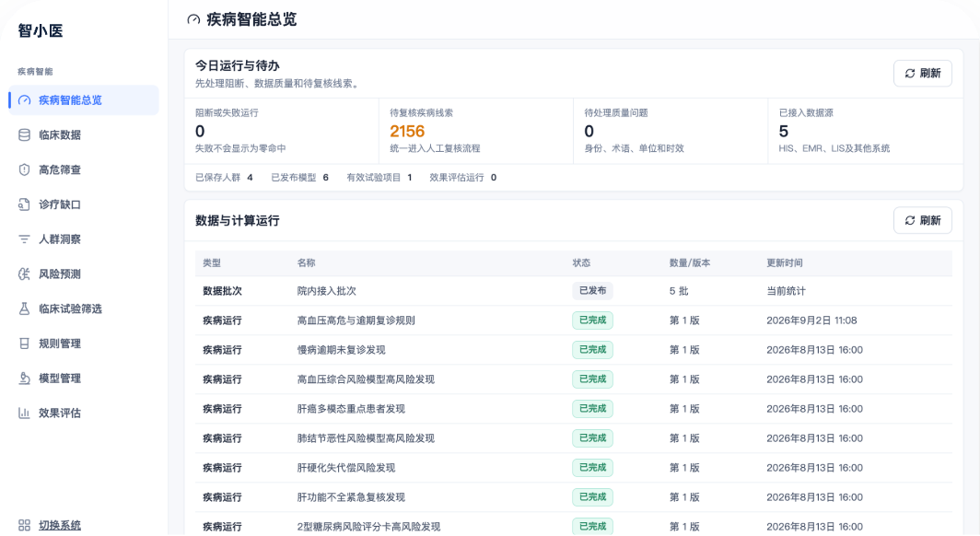The image size is (980, 536).
Task: Open the 临床数据 menu item
Action: pyautogui.click(x=85, y=135)
